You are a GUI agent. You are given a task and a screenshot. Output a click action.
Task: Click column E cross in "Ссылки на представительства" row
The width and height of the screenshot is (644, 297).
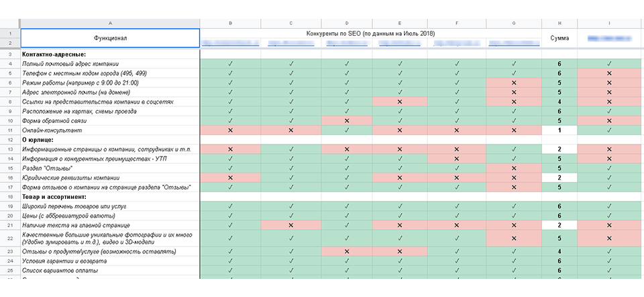400,101
